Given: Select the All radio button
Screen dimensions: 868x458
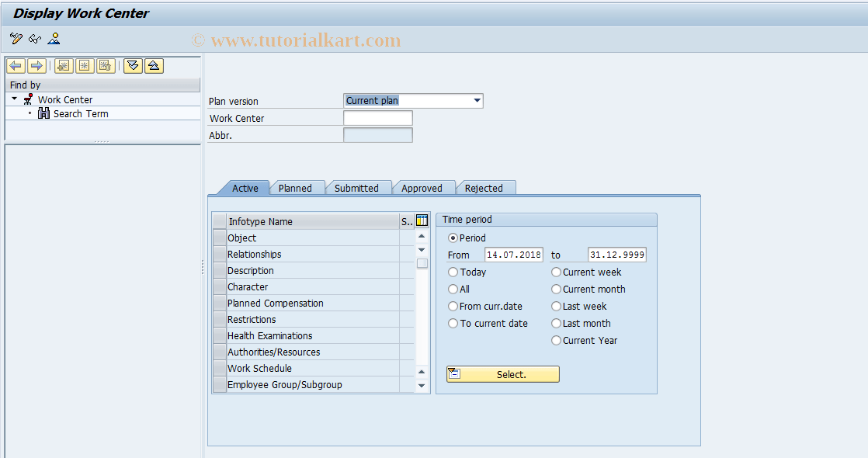Looking at the screenshot, I should coord(453,289).
